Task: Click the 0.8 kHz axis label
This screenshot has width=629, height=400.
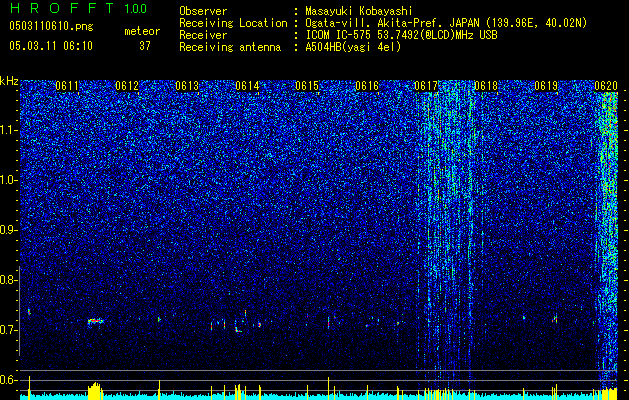Action: click(7, 280)
